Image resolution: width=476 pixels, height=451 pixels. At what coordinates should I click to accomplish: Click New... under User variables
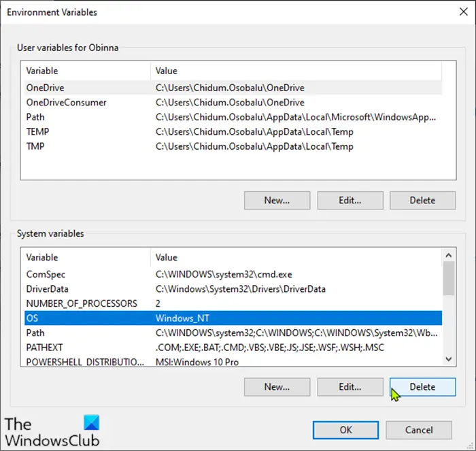point(277,201)
